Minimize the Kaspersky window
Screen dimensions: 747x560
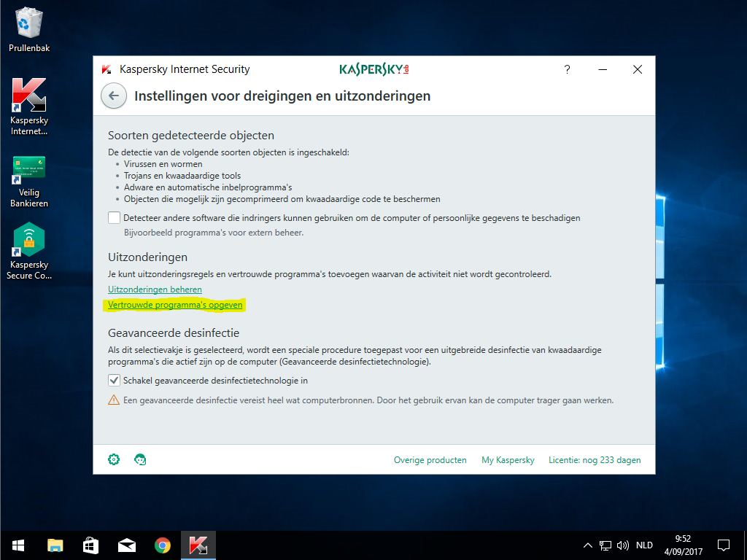[x=603, y=69]
